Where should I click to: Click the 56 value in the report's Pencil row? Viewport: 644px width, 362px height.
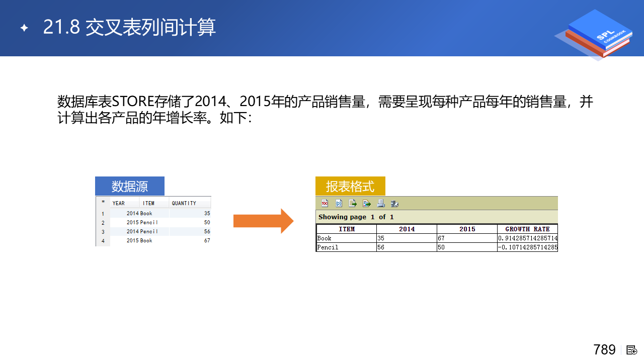(407, 247)
